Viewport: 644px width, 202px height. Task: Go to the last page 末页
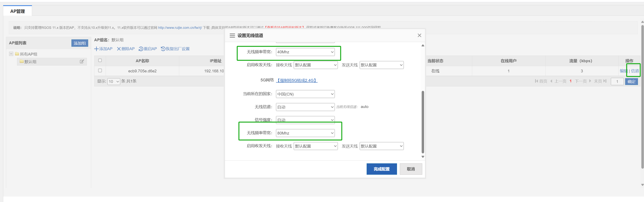pos(600,81)
